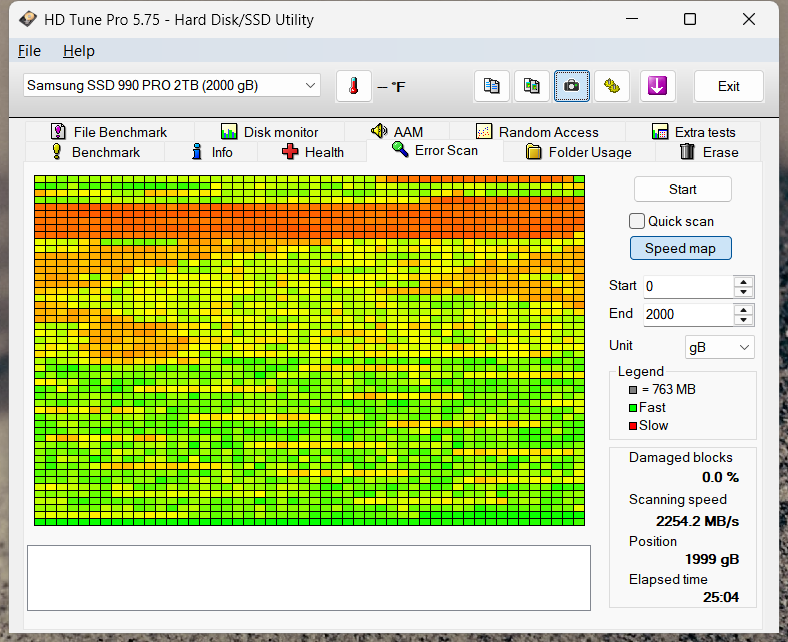Decrease the End value with down arrow
Image resolution: width=788 pixels, height=642 pixels.
[743, 320]
